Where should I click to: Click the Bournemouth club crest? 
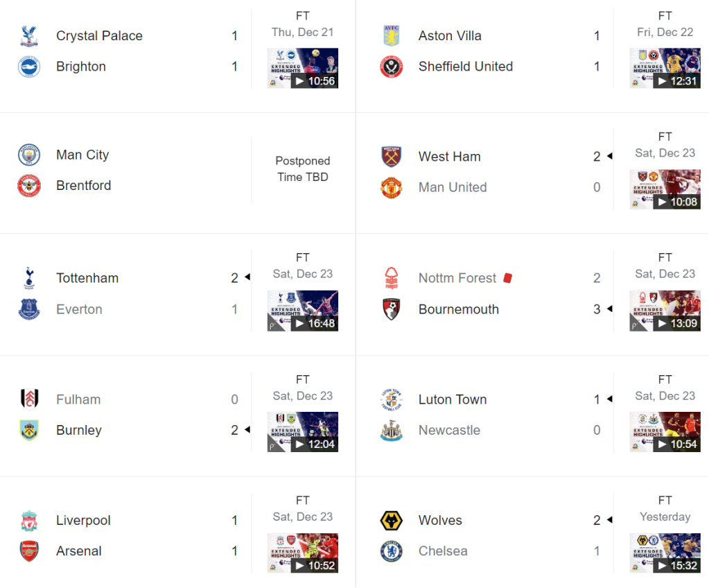392,309
